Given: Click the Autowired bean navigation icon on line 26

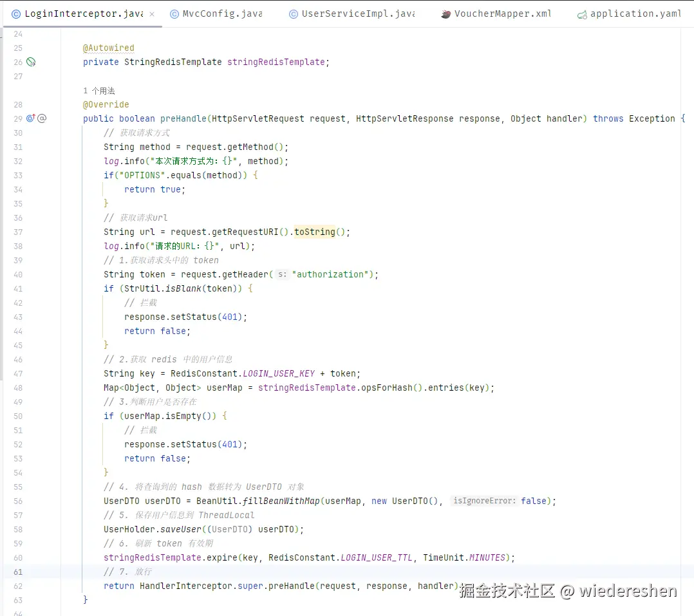Looking at the screenshot, I should click(x=30, y=62).
